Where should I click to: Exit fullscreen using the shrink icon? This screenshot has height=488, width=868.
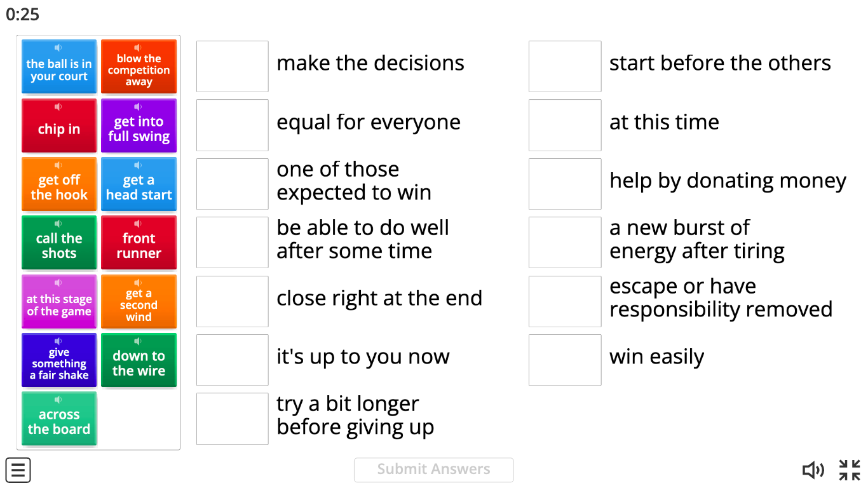[x=849, y=470]
